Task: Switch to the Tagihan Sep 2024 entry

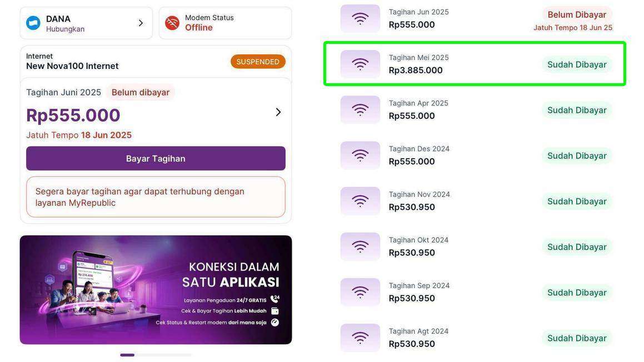Action: 475,291
